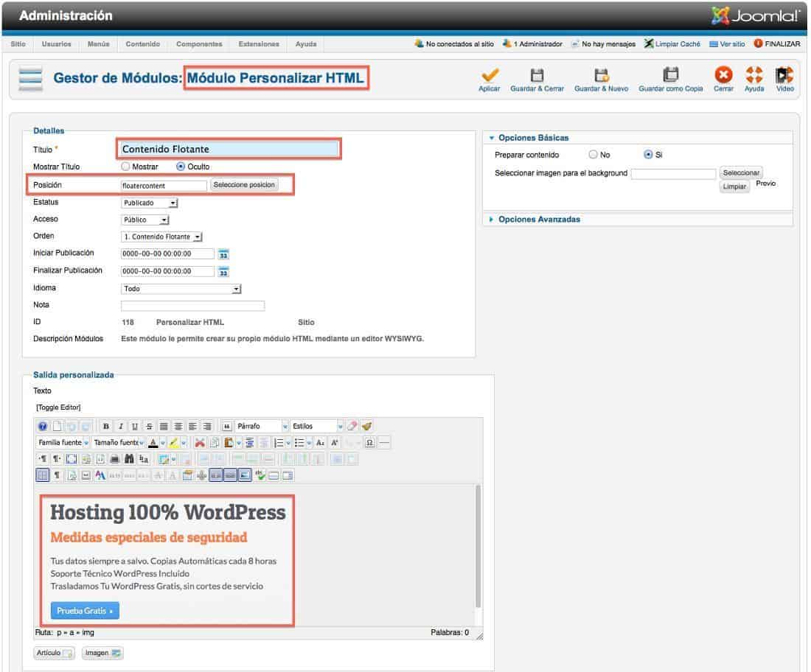This screenshot has height=672, width=811.
Task: Open the Acceso dropdown showing Público
Action: point(145,220)
